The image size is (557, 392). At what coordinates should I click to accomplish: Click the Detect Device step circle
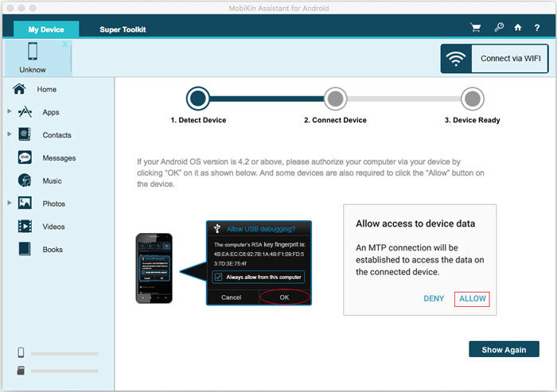tap(198, 99)
